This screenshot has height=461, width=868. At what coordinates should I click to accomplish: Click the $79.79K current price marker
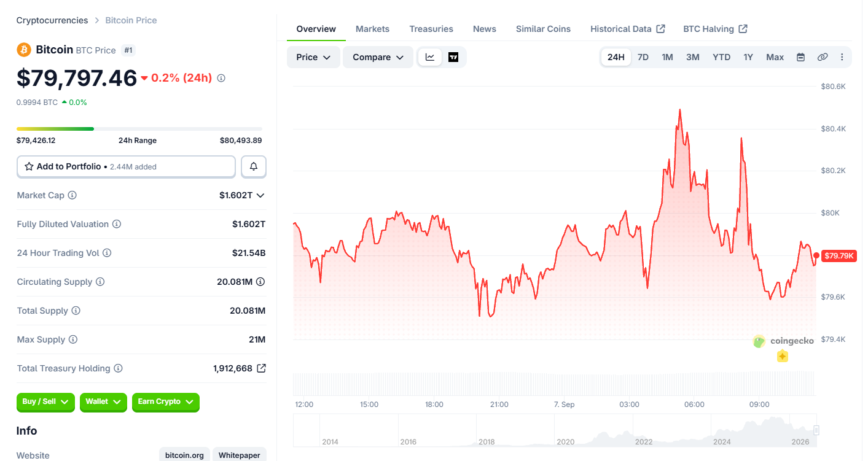(839, 255)
